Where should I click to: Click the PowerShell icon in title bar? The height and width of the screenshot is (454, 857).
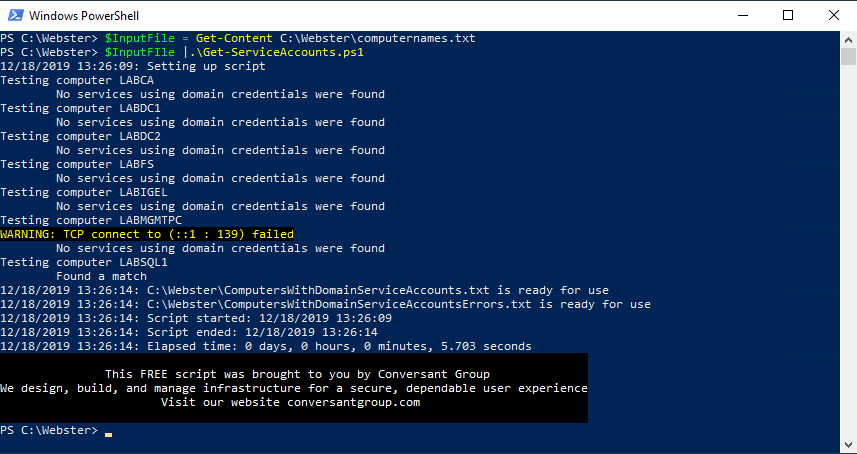click(x=15, y=15)
